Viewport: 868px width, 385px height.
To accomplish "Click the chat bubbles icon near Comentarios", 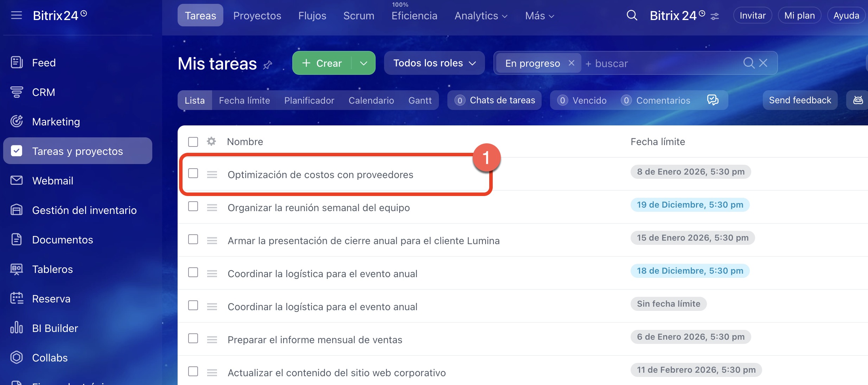I will click(x=713, y=100).
